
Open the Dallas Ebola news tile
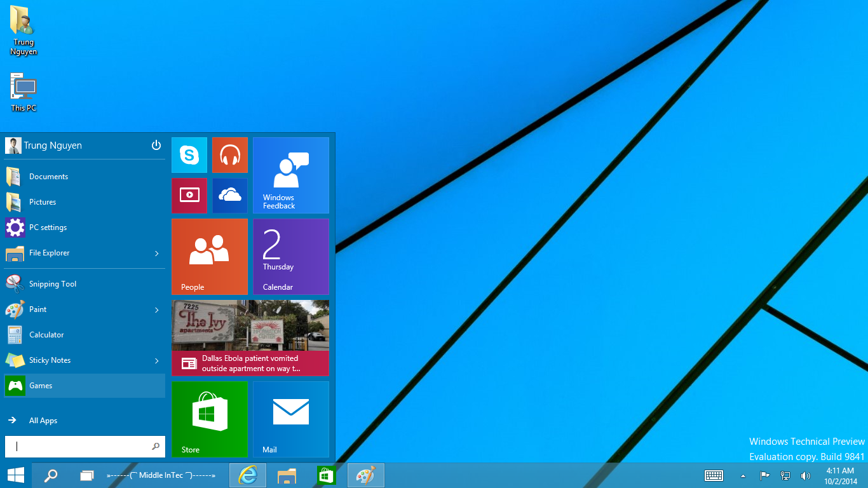(250, 338)
